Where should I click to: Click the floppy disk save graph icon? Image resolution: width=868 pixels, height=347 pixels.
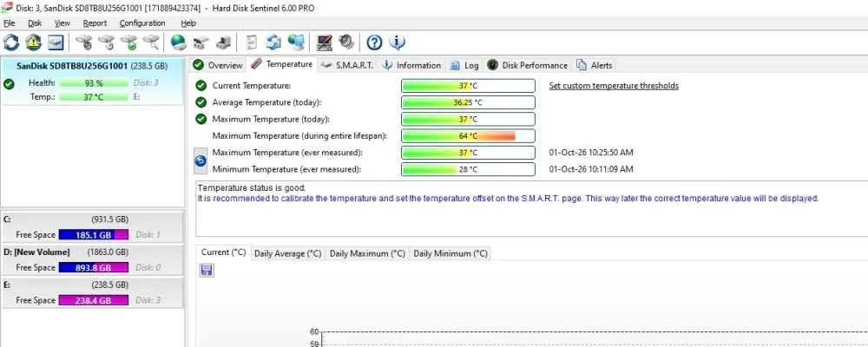pos(207,270)
